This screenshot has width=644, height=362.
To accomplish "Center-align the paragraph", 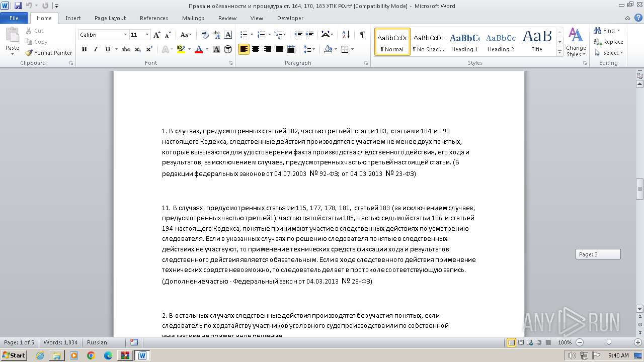I will coord(256,49).
